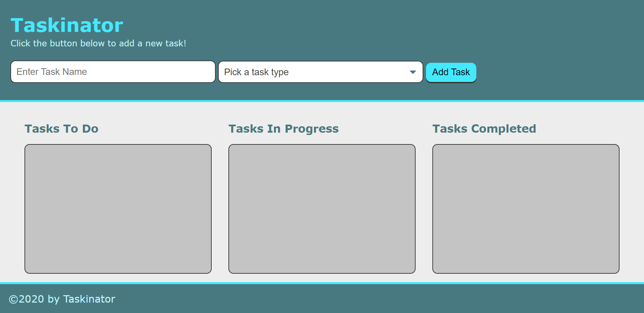This screenshot has width=644, height=313.
Task: Click the subtitle text about adding tasks
Action: (x=98, y=43)
